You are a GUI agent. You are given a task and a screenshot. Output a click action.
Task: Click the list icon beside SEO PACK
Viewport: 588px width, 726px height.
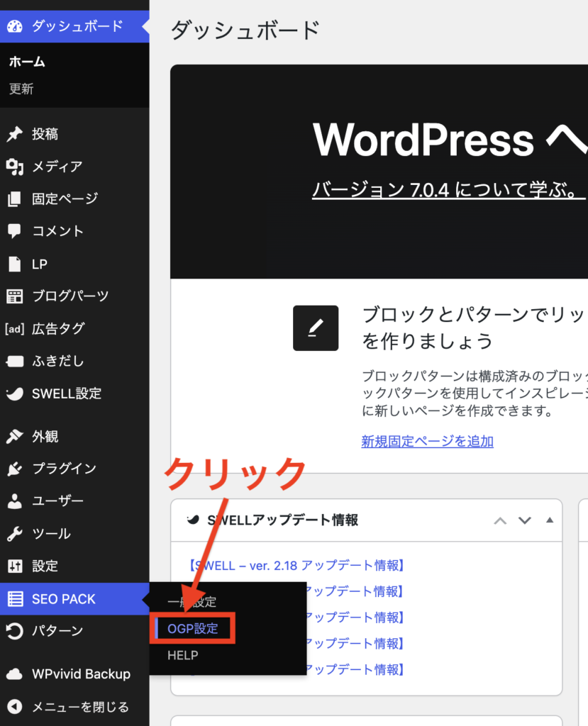coord(15,599)
